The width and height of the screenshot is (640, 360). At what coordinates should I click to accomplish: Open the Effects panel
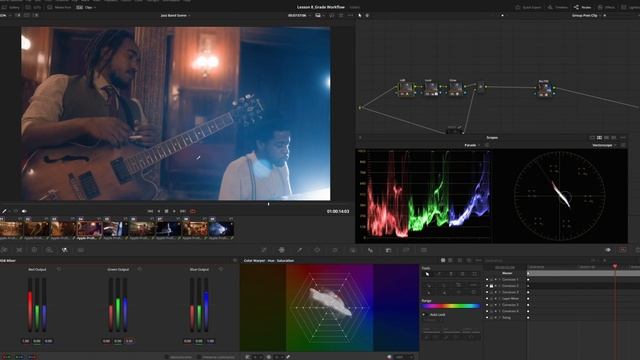coord(606,7)
